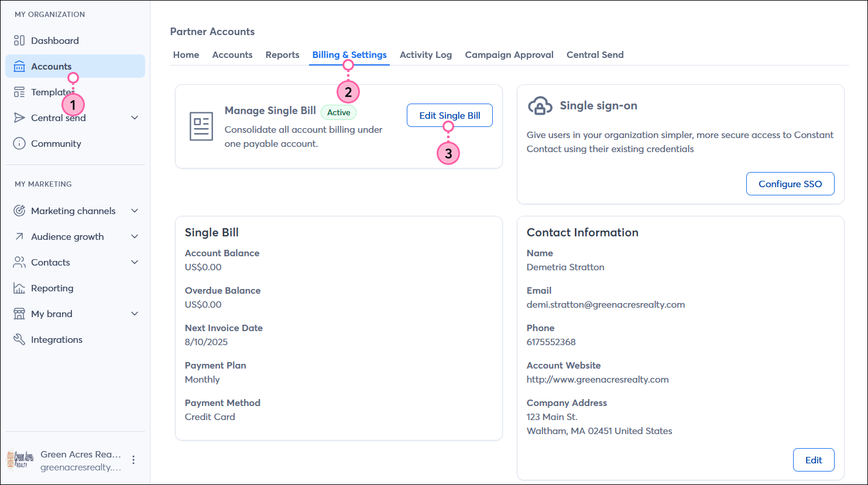
Task: Select the Billing & Settings tab
Action: coord(349,54)
